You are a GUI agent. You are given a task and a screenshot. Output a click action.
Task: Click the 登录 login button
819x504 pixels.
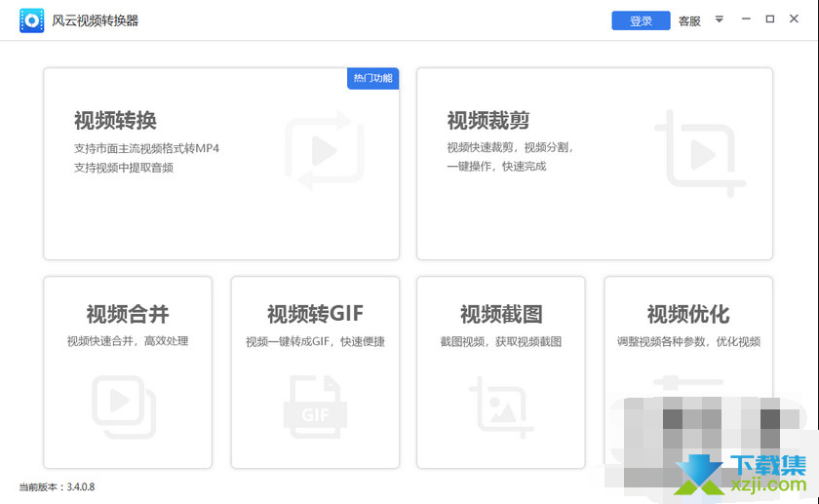[641, 20]
